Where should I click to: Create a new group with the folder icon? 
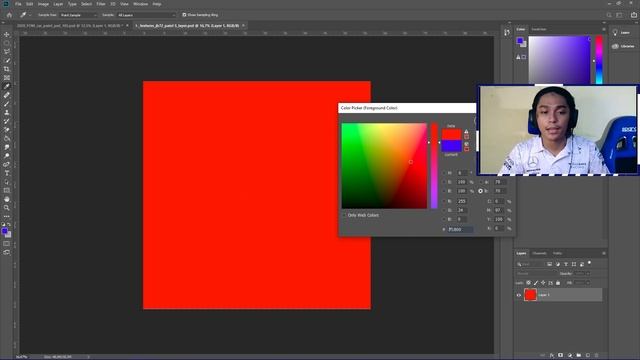click(x=578, y=356)
